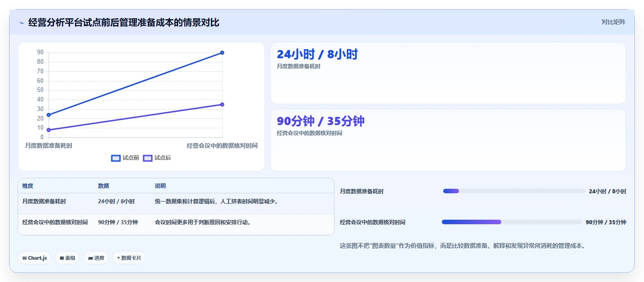Click the progress label 月度数据准备耗时

coord(362,191)
